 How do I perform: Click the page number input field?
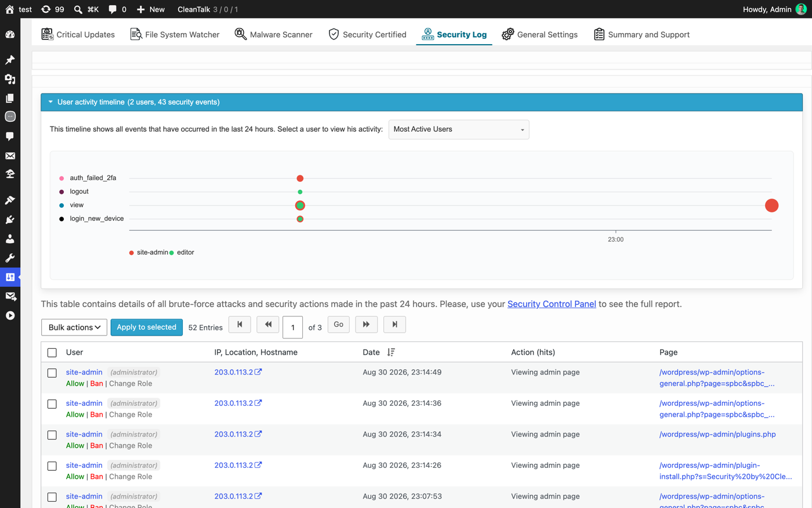293,327
